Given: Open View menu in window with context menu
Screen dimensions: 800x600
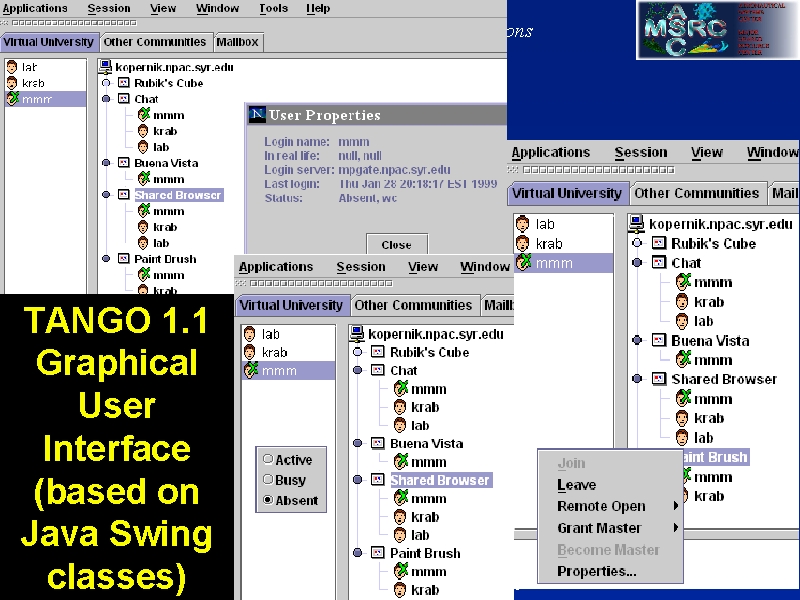Looking at the screenshot, I should click(x=707, y=153).
